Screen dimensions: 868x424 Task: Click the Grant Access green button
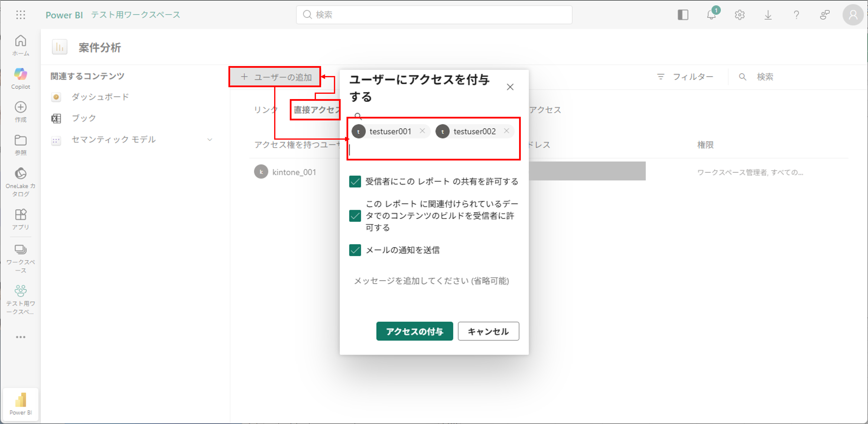point(414,331)
